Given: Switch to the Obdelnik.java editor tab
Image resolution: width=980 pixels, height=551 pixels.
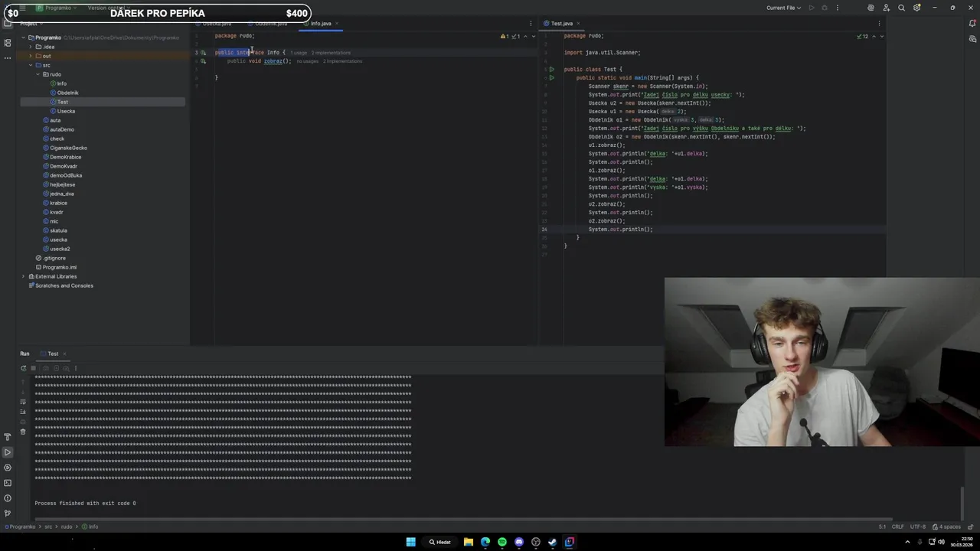Looking at the screenshot, I should click(269, 24).
